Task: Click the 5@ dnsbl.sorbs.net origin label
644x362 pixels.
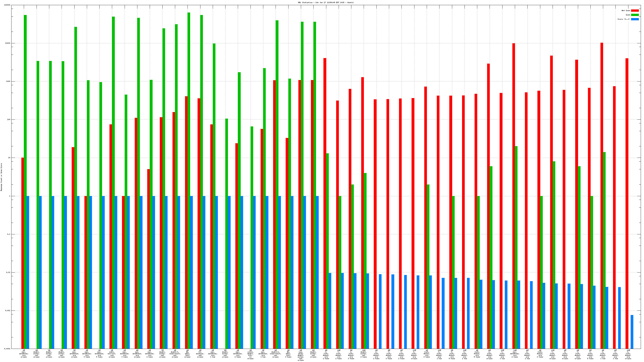Action: (225, 354)
